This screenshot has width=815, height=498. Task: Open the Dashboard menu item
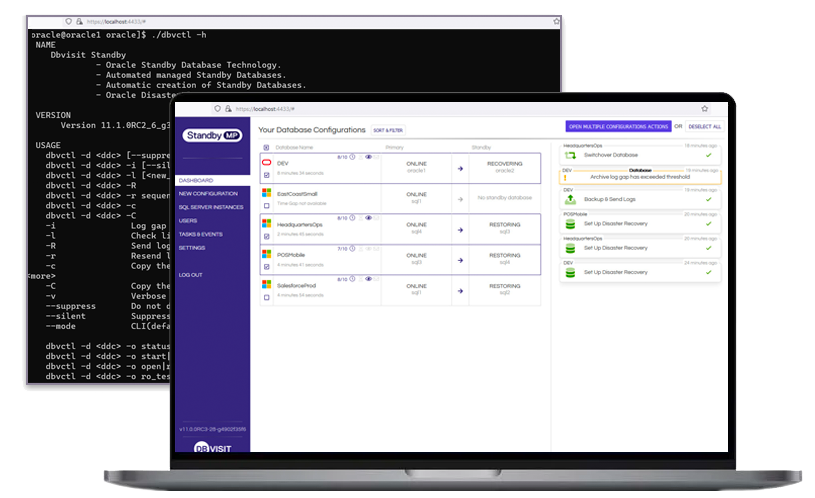[212, 180]
